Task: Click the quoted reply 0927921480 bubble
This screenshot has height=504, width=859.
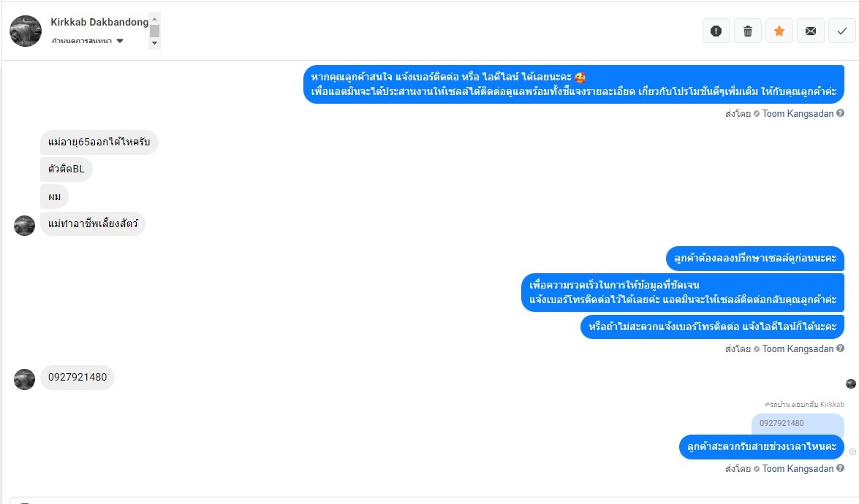Action: [x=798, y=424]
